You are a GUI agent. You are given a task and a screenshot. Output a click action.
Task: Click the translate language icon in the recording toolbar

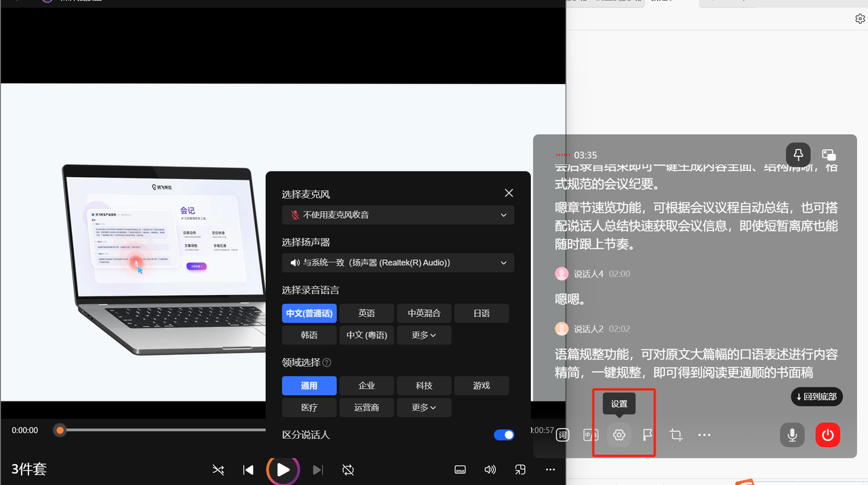[x=591, y=435]
